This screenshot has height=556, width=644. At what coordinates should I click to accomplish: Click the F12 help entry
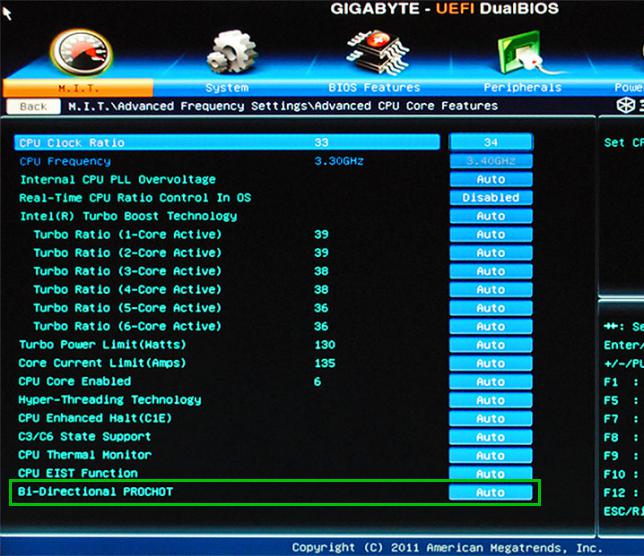(622, 493)
